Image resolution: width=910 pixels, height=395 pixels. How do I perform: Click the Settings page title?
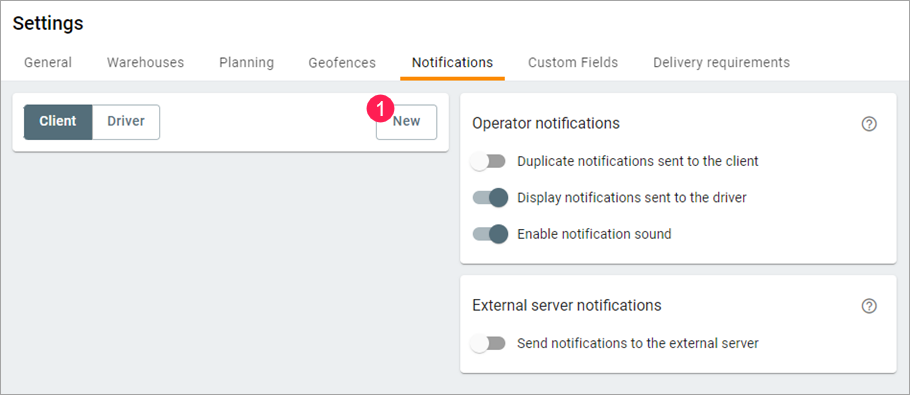click(48, 24)
